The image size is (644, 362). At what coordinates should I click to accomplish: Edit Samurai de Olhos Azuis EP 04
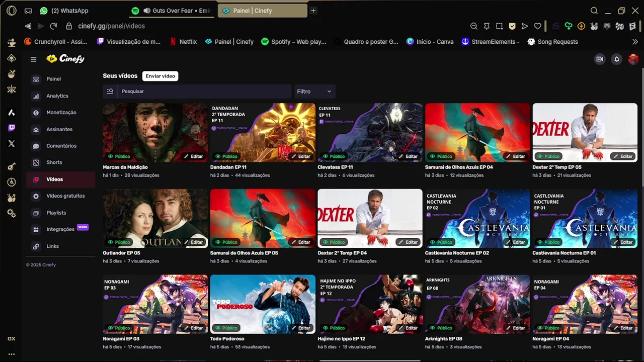pyautogui.click(x=516, y=156)
